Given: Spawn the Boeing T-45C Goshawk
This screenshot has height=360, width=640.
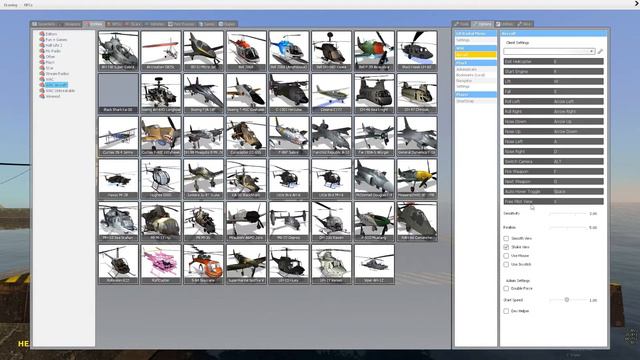Looking at the screenshot, I should click(246, 93).
